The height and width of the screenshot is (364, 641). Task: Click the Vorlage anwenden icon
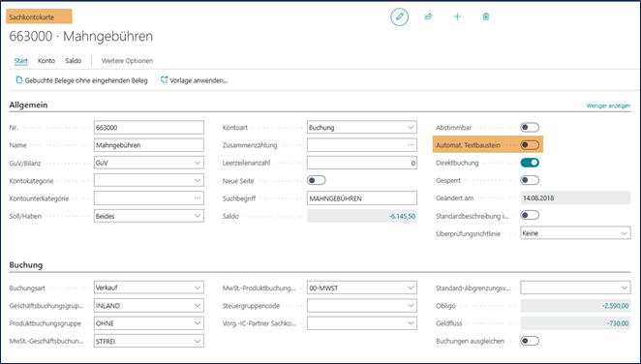(x=164, y=80)
